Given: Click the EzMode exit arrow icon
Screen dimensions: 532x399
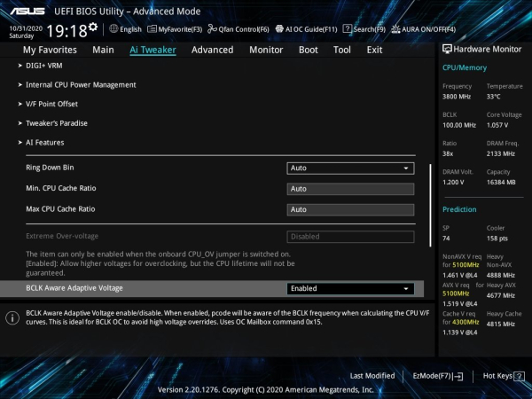Looking at the screenshot, I should [x=458, y=376].
